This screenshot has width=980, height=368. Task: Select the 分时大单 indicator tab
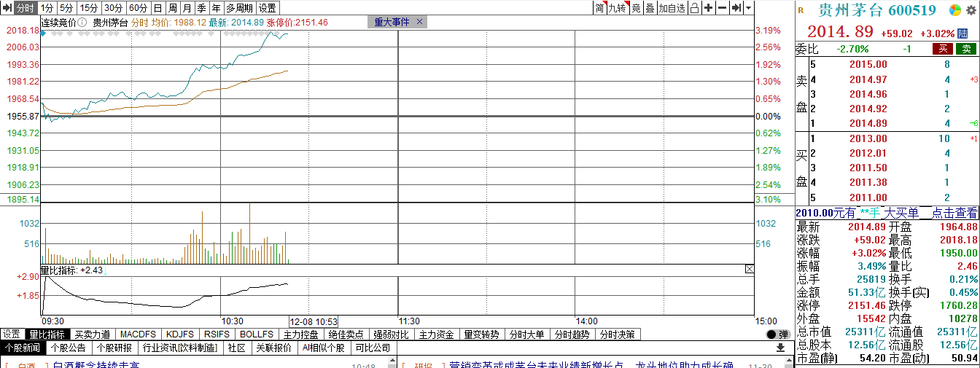click(526, 334)
